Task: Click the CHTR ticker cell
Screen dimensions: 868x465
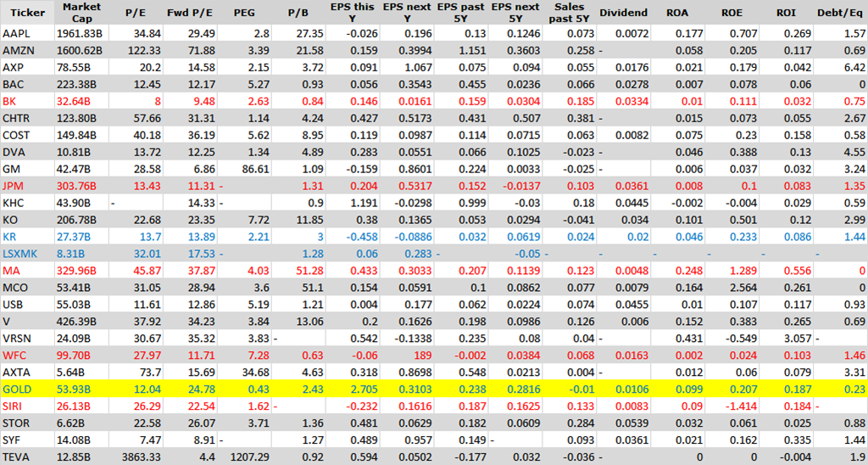Action: [x=28, y=119]
